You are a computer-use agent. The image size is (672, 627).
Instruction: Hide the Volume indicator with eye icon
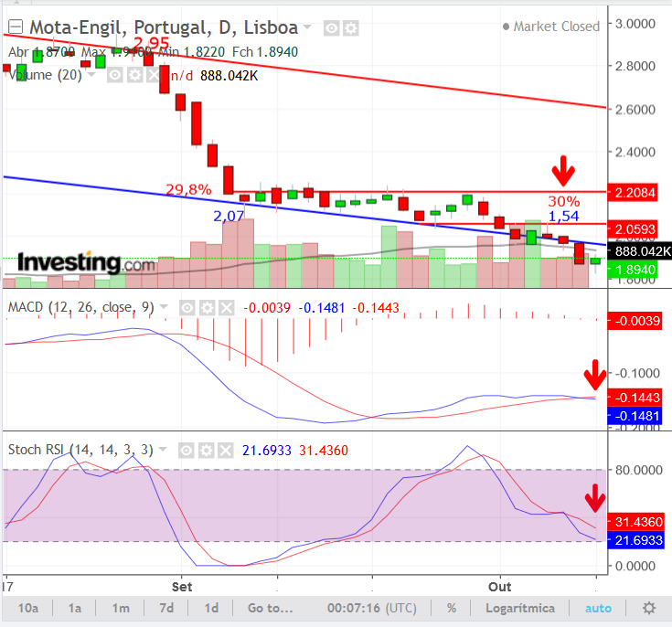pyautogui.click(x=115, y=76)
